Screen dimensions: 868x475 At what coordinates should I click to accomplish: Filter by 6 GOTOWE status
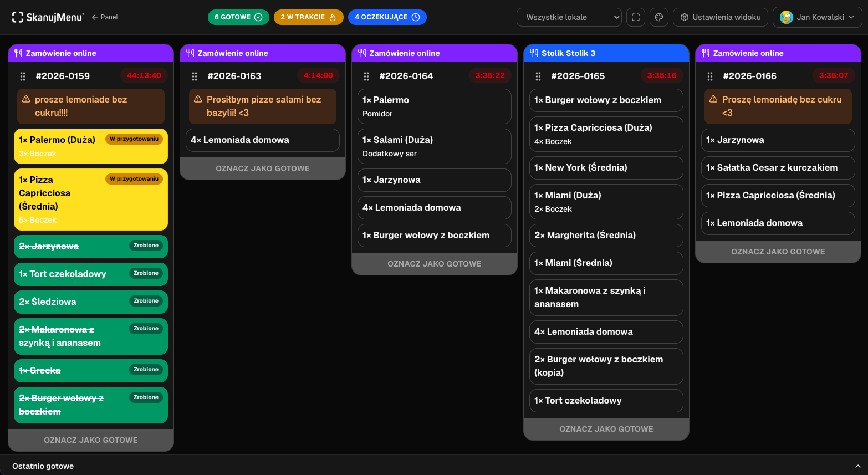pyautogui.click(x=238, y=17)
